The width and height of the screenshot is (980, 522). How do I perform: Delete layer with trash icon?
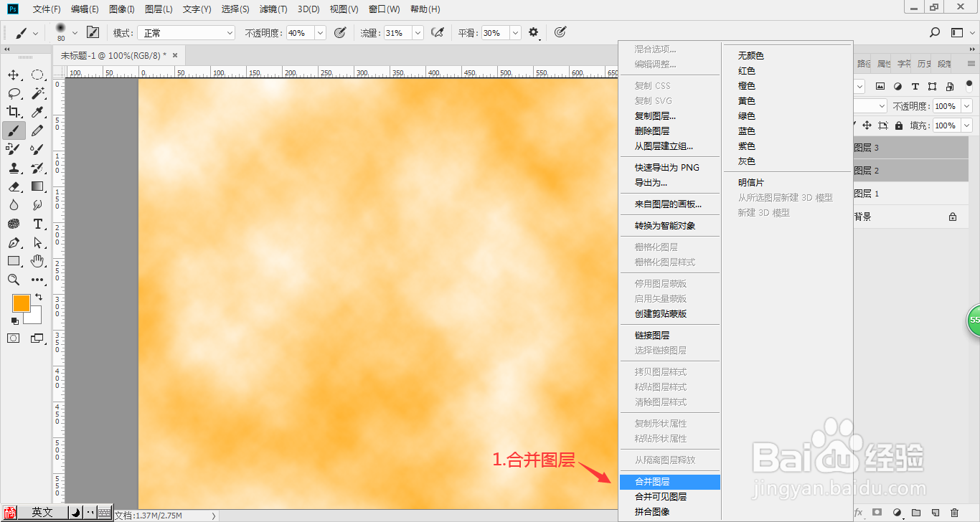[954, 513]
